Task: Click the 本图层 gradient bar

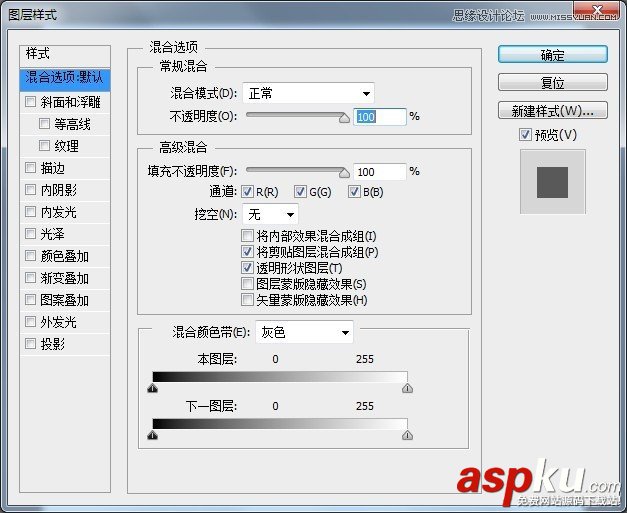Action: pyautogui.click(x=280, y=377)
